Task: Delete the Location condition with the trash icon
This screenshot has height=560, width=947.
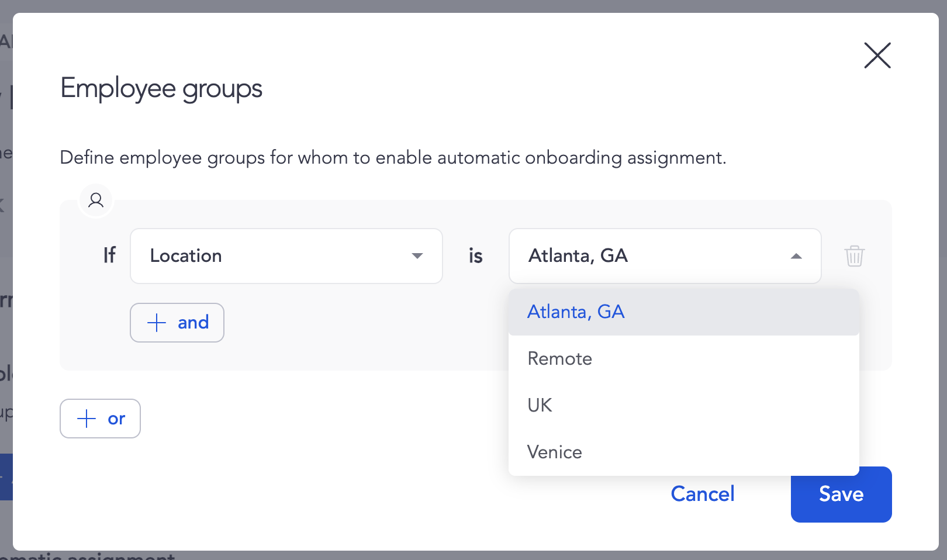Action: point(854,256)
